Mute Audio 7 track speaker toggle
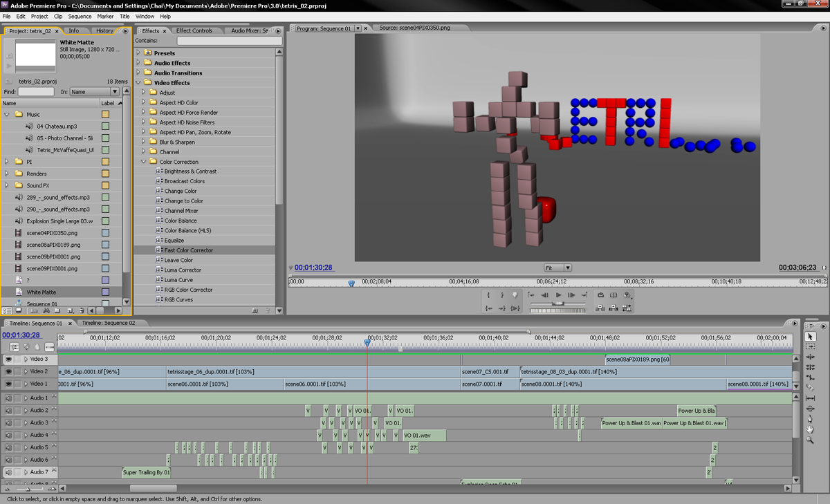830x504 pixels. 8,472
